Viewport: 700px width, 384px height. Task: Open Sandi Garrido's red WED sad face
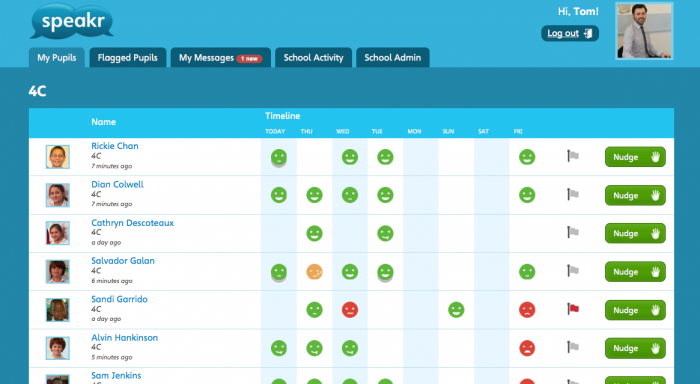350,310
